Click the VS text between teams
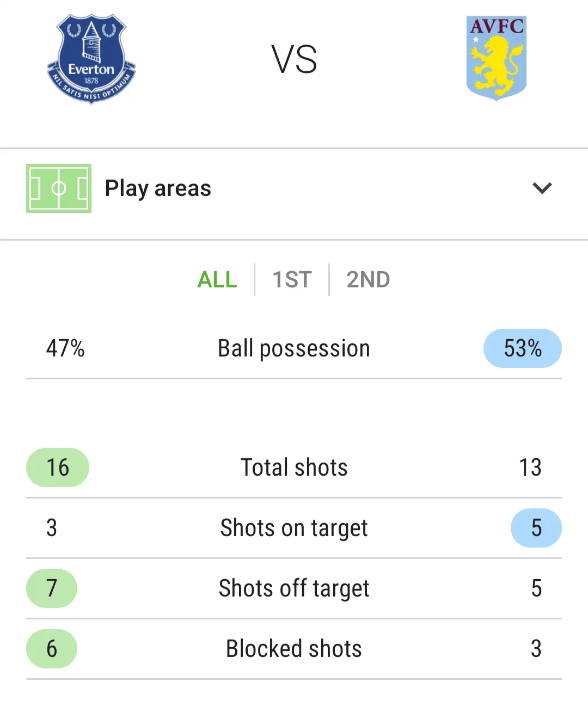This screenshot has width=588, height=719. tap(294, 59)
